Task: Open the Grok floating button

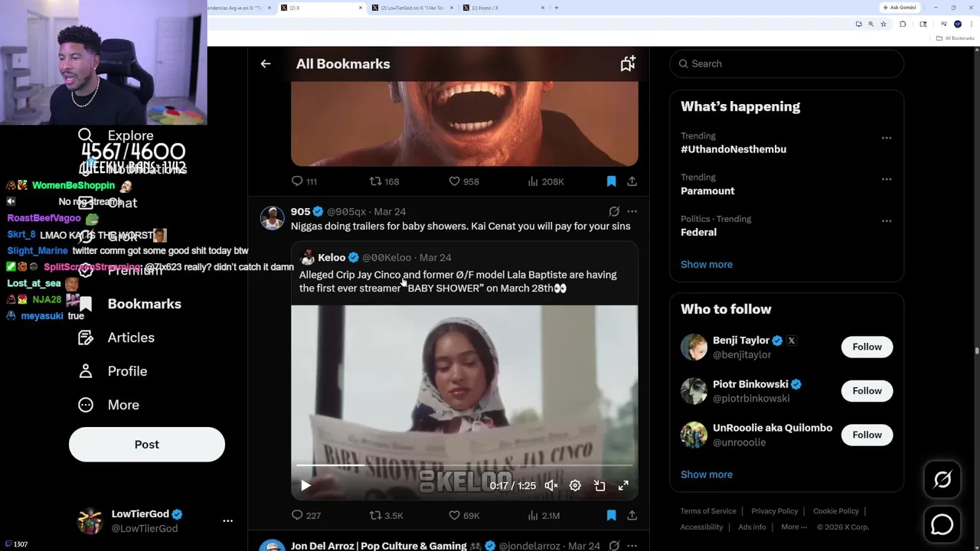Action: (x=942, y=480)
